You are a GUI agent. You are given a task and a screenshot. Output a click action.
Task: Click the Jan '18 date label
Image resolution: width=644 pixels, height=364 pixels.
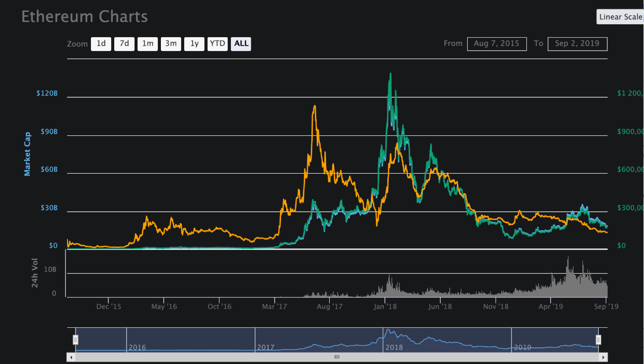pos(385,306)
